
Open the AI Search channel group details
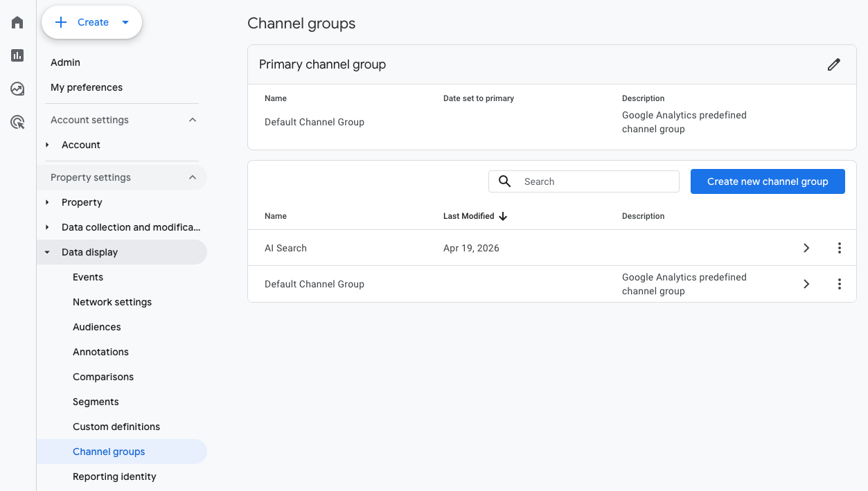click(x=806, y=247)
